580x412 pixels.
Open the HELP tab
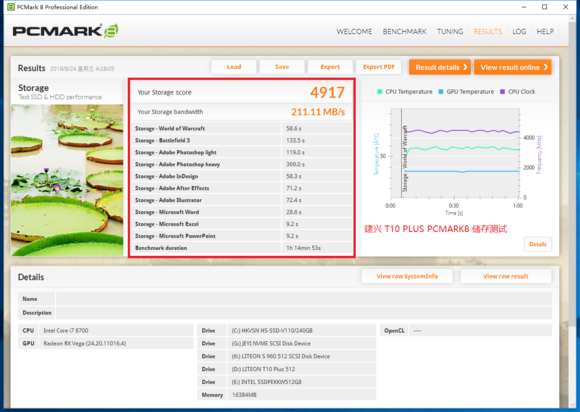(x=545, y=31)
